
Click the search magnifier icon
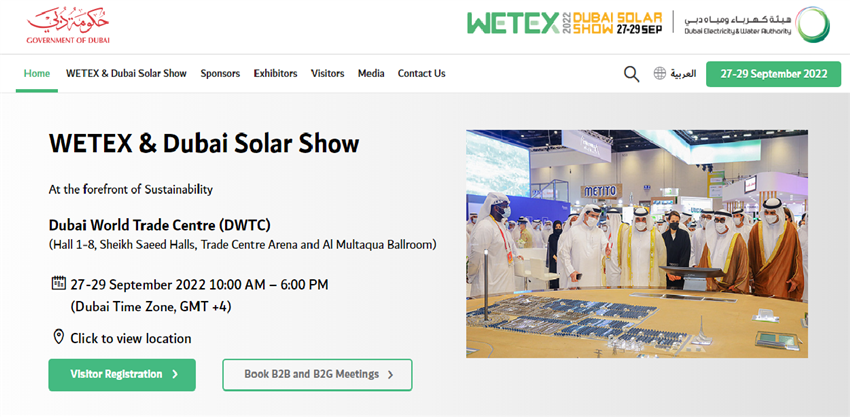point(631,74)
